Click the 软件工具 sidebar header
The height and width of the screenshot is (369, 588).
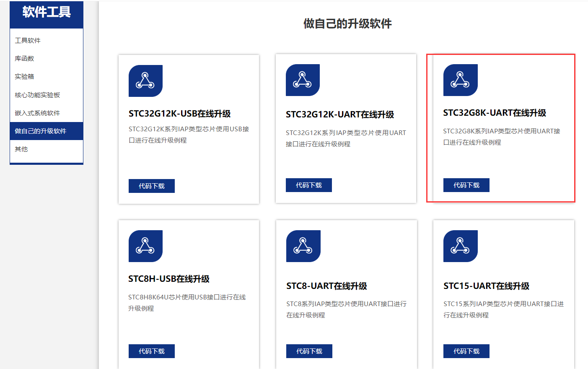click(47, 12)
